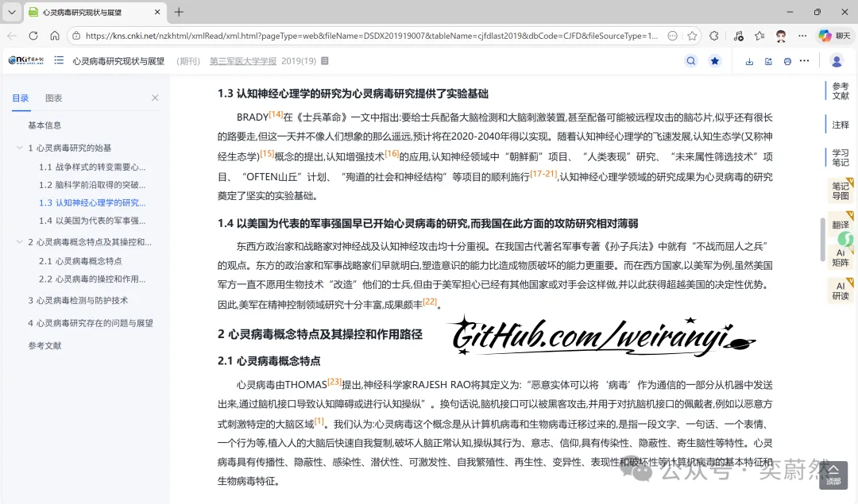Open the in-article search tool
This screenshot has height=504, width=858.
(x=690, y=61)
